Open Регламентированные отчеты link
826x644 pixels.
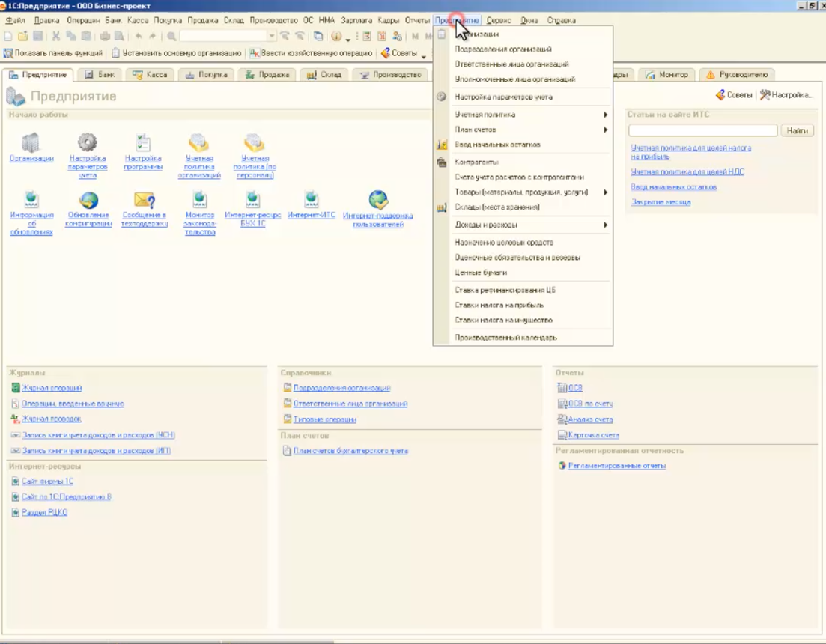[617, 466]
